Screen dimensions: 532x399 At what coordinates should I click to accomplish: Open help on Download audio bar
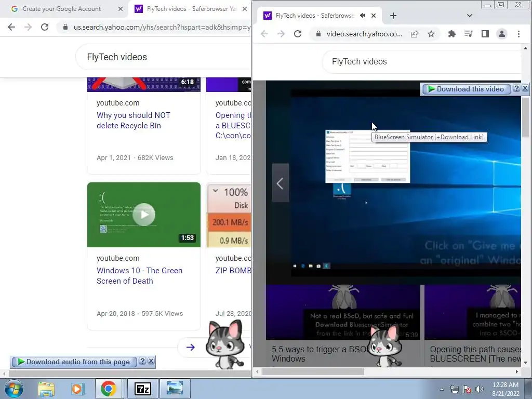click(x=142, y=362)
